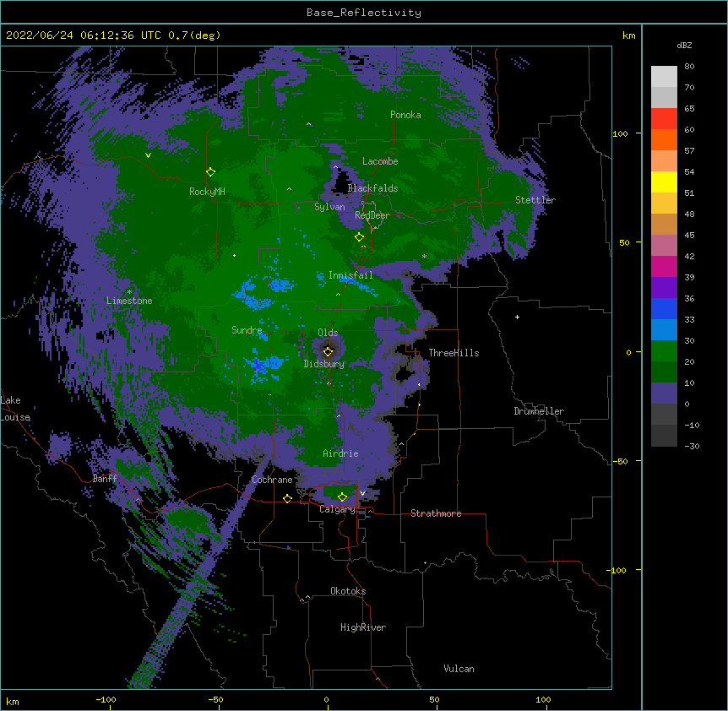The height and width of the screenshot is (711, 728).
Task: Click the slate purple 0-10 dBZ legend swatch
Action: [664, 393]
